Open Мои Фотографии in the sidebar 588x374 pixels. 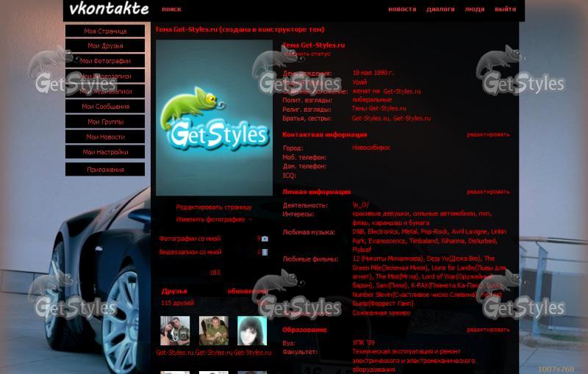[105, 61]
